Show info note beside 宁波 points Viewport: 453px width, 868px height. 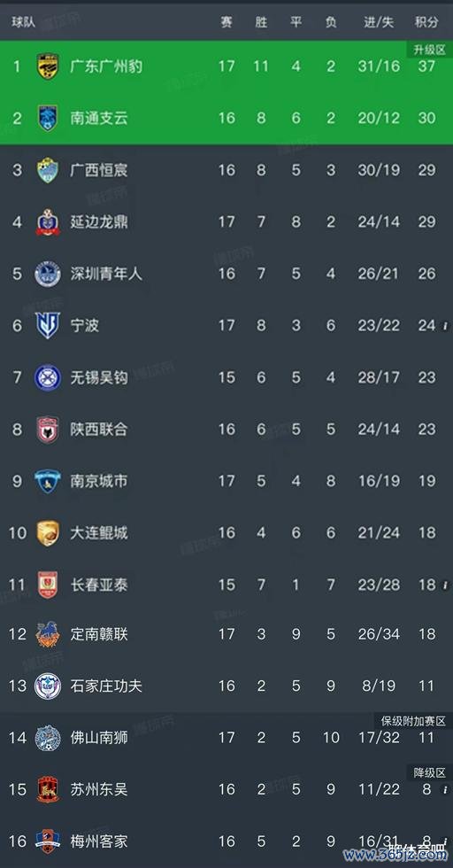[x=445, y=326]
